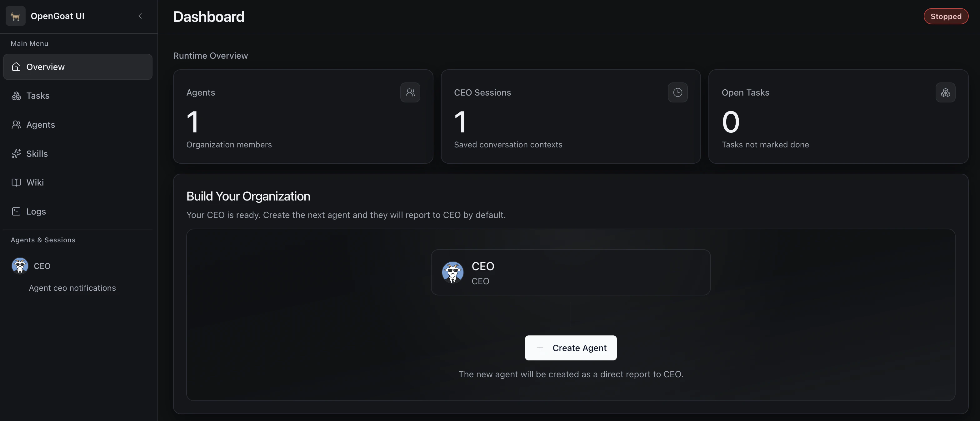Viewport: 980px width, 421px height.
Task: Click the Agents people icon in sidebar
Action: (x=16, y=125)
